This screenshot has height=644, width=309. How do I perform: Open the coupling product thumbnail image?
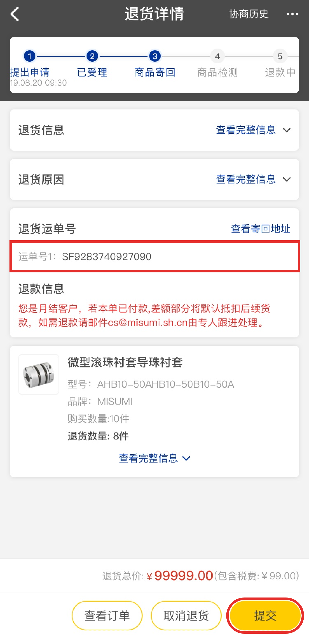(39, 374)
